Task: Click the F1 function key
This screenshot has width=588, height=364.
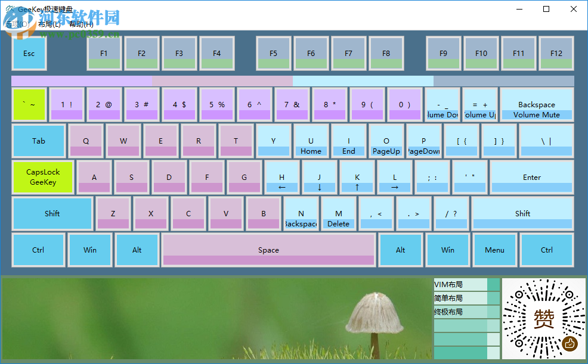Action: 104,53
